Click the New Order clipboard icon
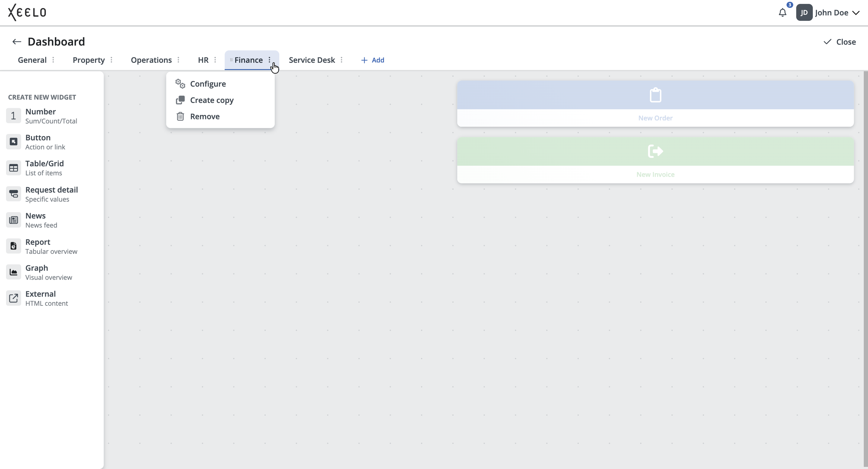The height and width of the screenshot is (469, 868). click(x=655, y=95)
